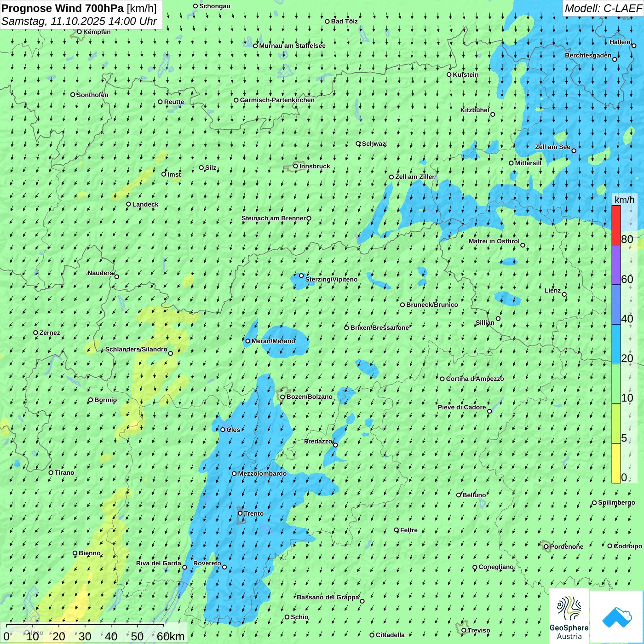The width and height of the screenshot is (644, 644).
Task: Click the 'Spilimbergo' label
Action: tap(617, 502)
